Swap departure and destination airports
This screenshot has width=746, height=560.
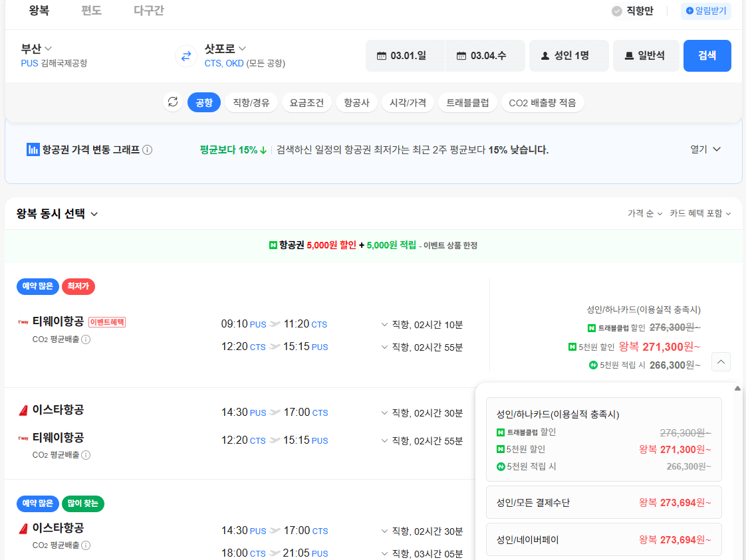(x=186, y=56)
